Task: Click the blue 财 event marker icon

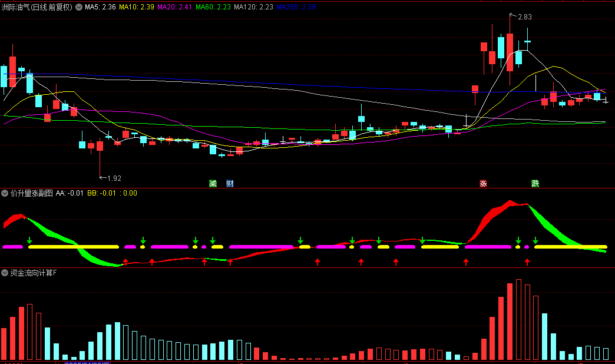Action: pyautogui.click(x=230, y=184)
